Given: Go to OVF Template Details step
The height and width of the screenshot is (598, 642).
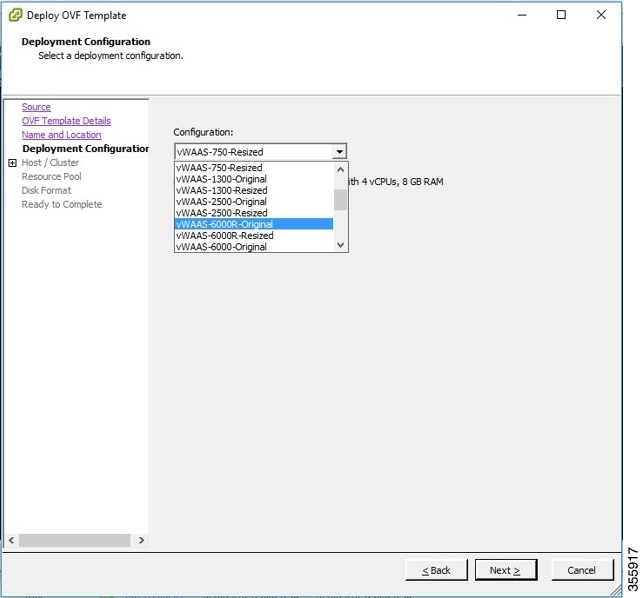Looking at the screenshot, I should 66,121.
